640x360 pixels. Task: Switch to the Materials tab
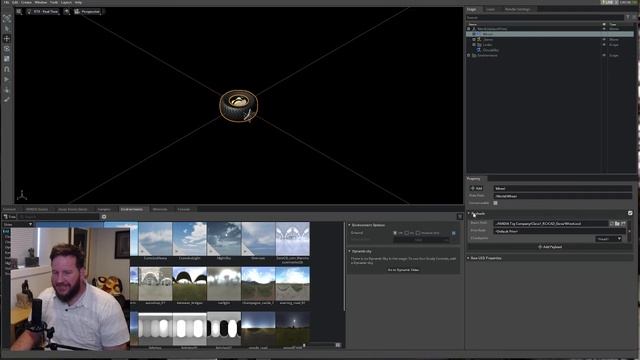click(160, 209)
